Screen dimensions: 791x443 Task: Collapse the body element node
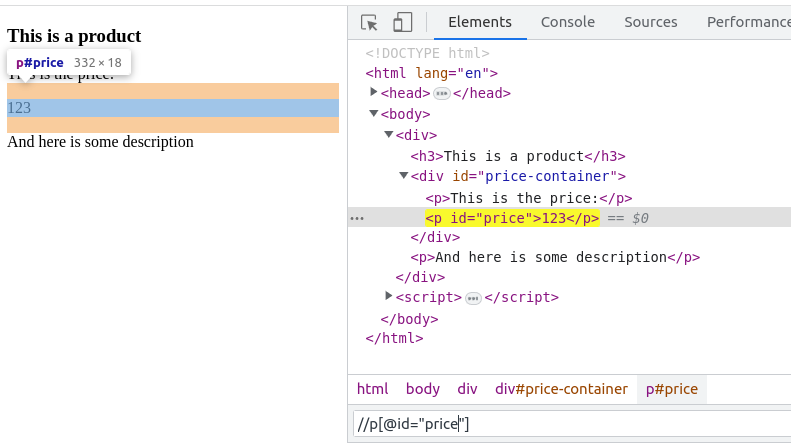(374, 114)
